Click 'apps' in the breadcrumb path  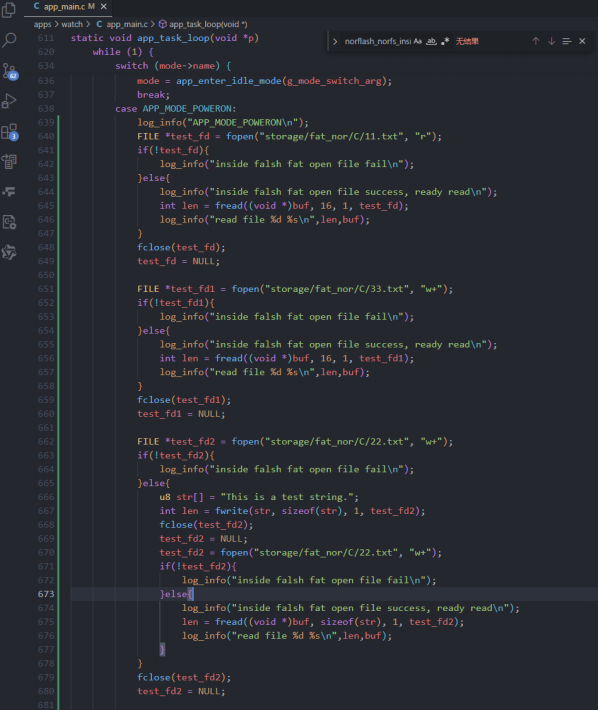click(x=43, y=24)
